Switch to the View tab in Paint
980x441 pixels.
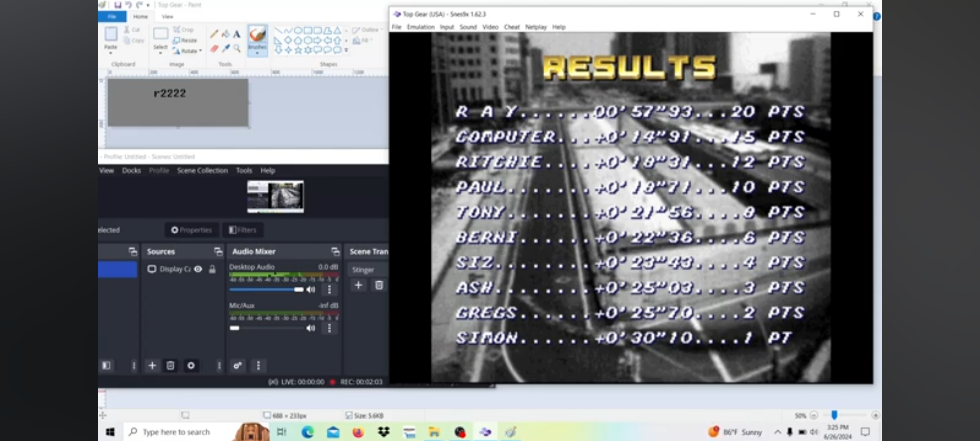167,17
